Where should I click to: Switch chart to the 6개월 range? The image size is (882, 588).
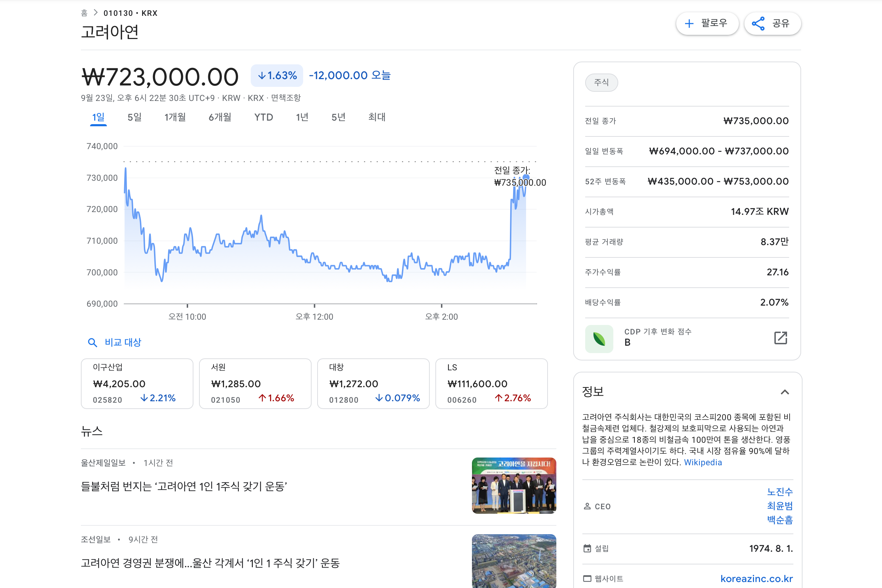pyautogui.click(x=220, y=117)
